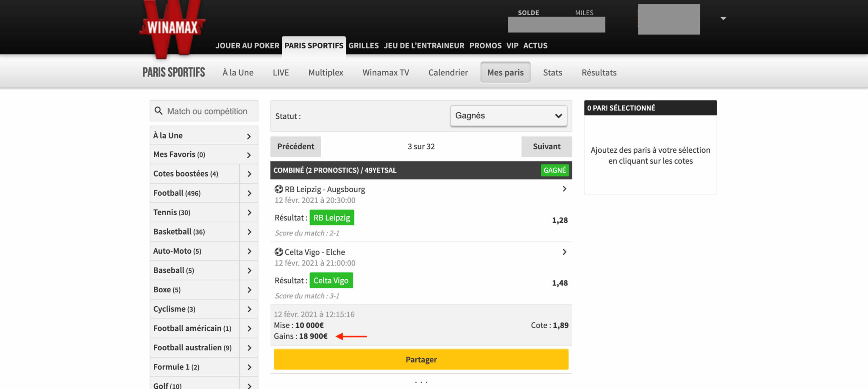868x389 pixels.
Task: Click soccer ball icon beside RB Leipzig - Augsbourg
Action: [x=278, y=189]
